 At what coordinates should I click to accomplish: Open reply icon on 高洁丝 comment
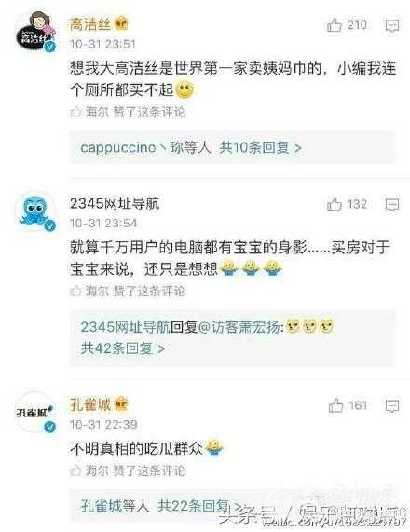[x=392, y=25]
